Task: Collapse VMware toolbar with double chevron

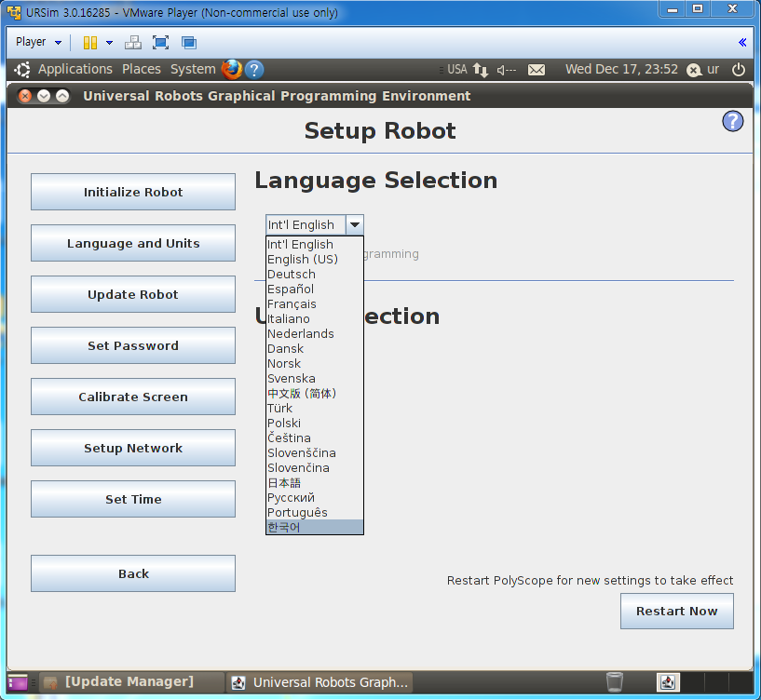Action: [742, 43]
